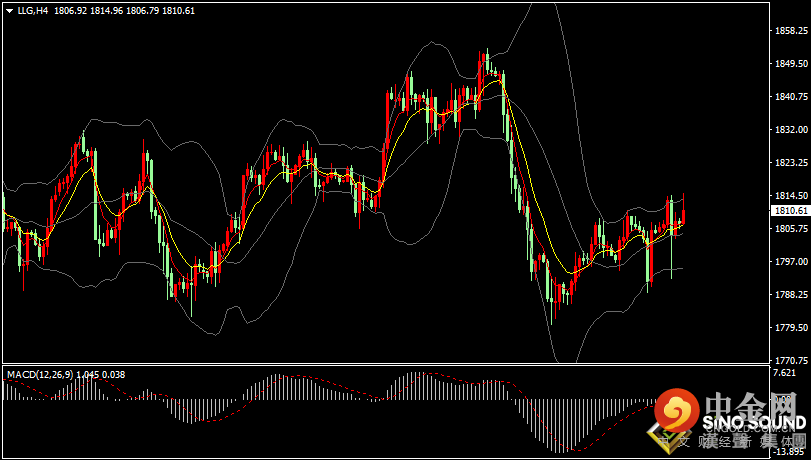Image resolution: width=811 pixels, height=460 pixels.
Task: Click the MACD(12,26,9) indicator label
Action: [x=38, y=374]
